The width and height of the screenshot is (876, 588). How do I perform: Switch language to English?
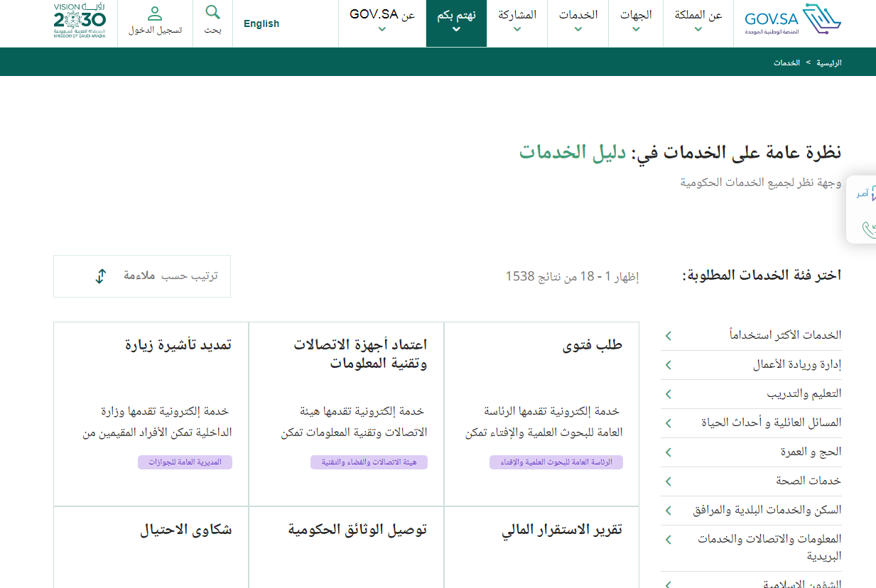point(261,23)
